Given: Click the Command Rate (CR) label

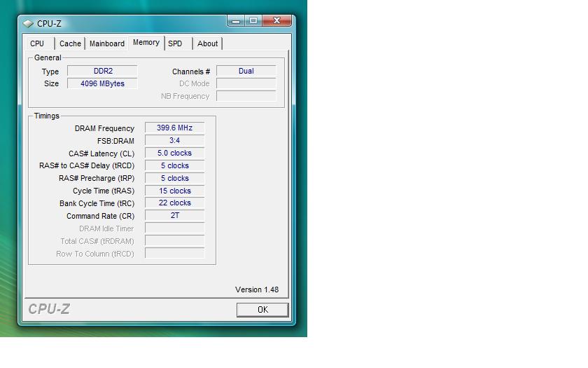Looking at the screenshot, I should 100,217.
